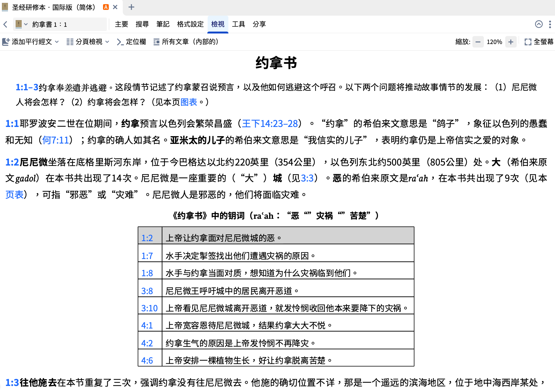Image resolution: width=555 pixels, height=392 pixels.
Task: Open the book icon resource dropdown
Action: pos(22,24)
